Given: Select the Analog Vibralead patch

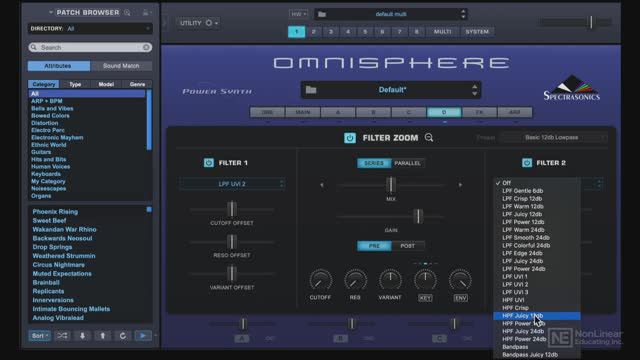Looking at the screenshot, I should pos(58,318).
